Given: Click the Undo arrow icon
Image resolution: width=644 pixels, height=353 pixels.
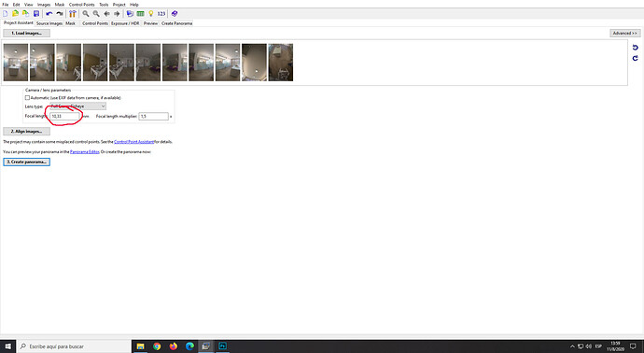Looking at the screenshot, I should pos(49,14).
